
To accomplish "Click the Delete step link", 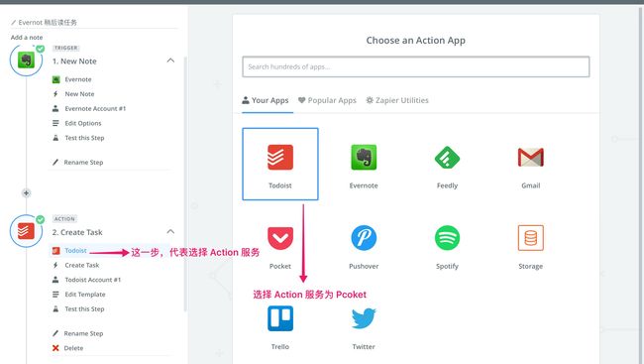I will (73, 348).
